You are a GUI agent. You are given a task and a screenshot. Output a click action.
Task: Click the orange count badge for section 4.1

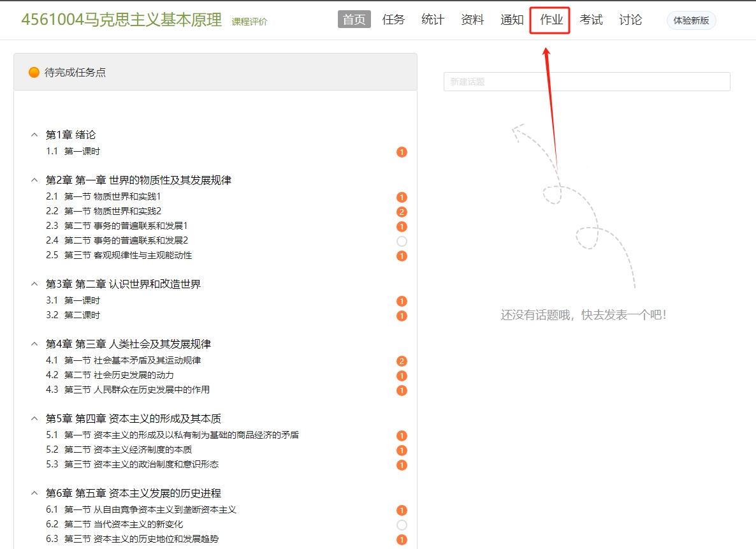point(402,361)
